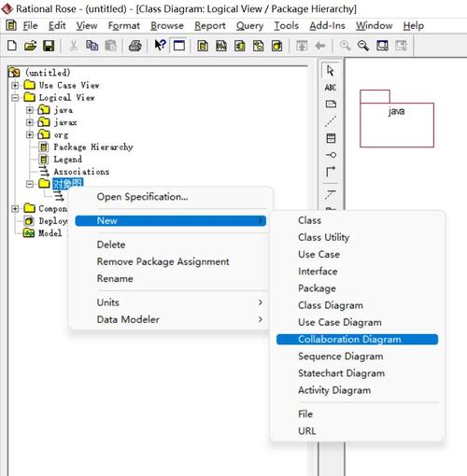Select the Note tool in toolbox
This screenshot has height=476, width=467.
click(331, 104)
